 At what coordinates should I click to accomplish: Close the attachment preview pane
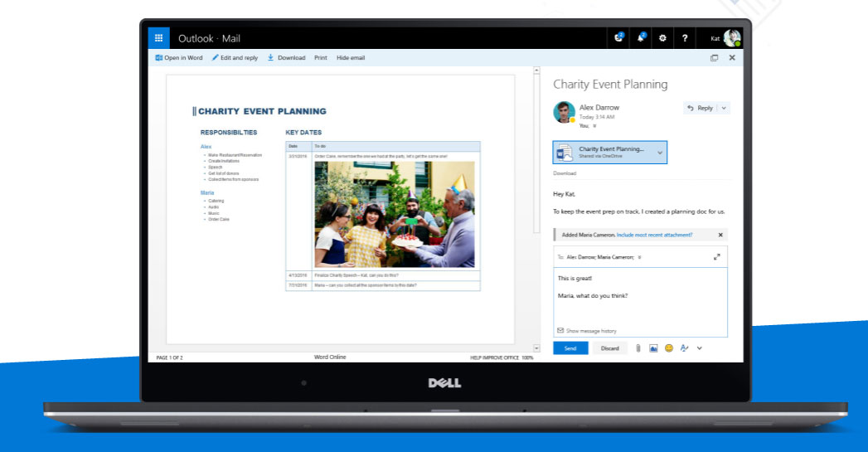[732, 57]
